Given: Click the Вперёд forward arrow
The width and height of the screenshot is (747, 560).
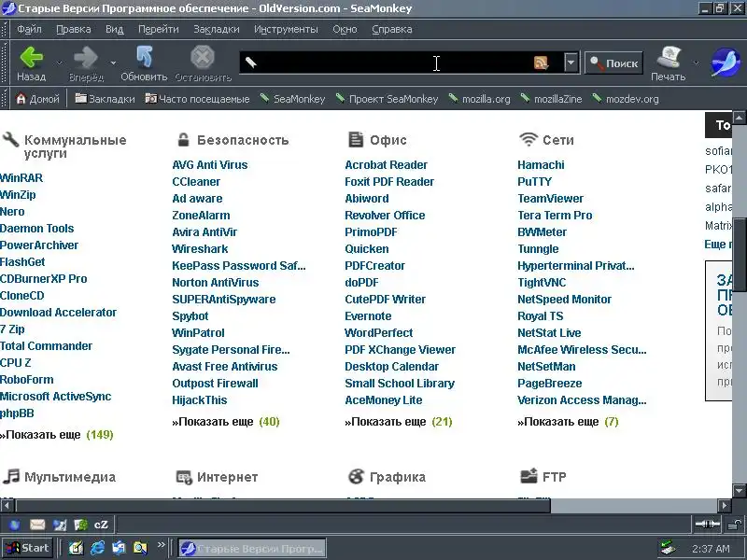Looking at the screenshot, I should tap(86, 63).
